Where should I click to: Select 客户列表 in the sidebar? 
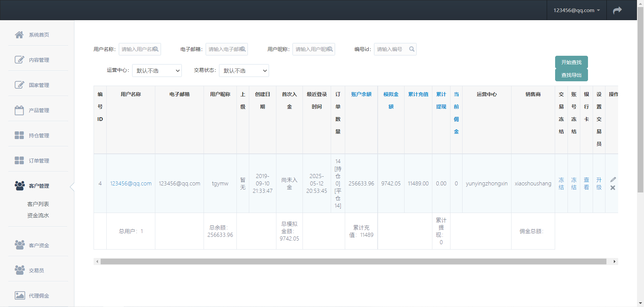tap(38, 204)
